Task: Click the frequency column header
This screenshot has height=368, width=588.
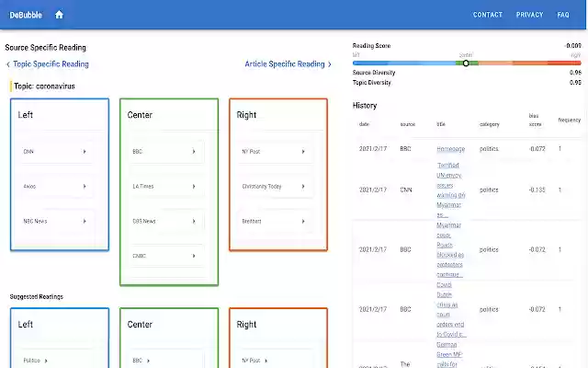Action: click(570, 120)
